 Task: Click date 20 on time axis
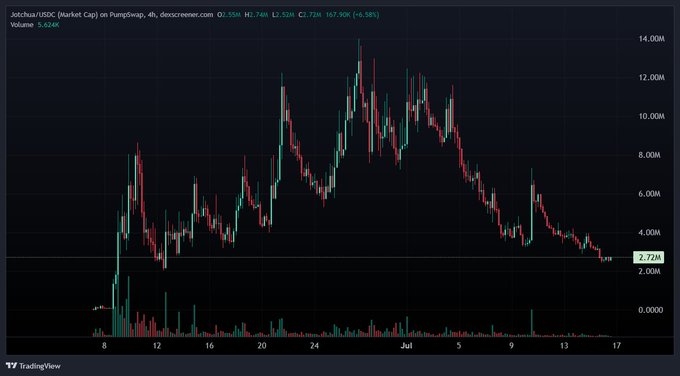pyautogui.click(x=262, y=346)
